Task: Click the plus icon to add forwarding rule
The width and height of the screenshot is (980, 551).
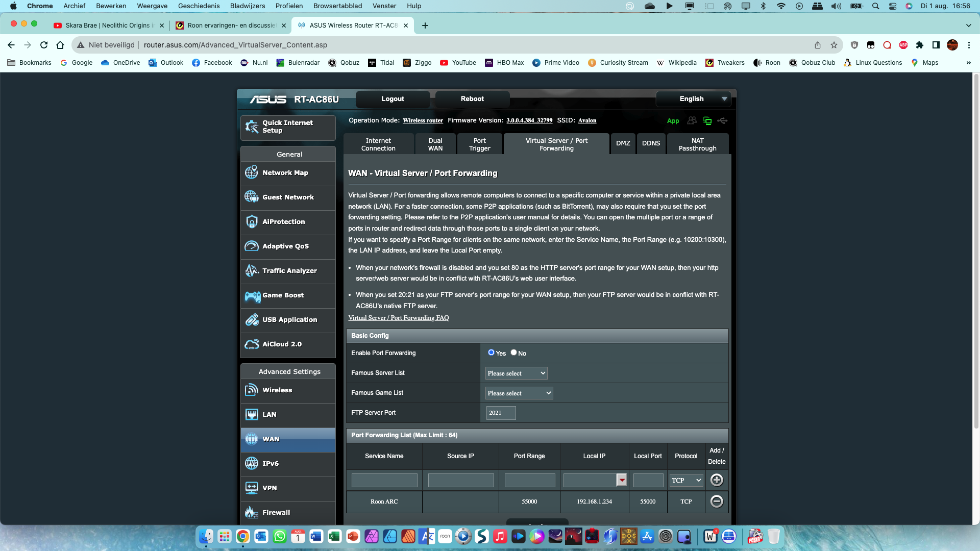Action: point(717,480)
